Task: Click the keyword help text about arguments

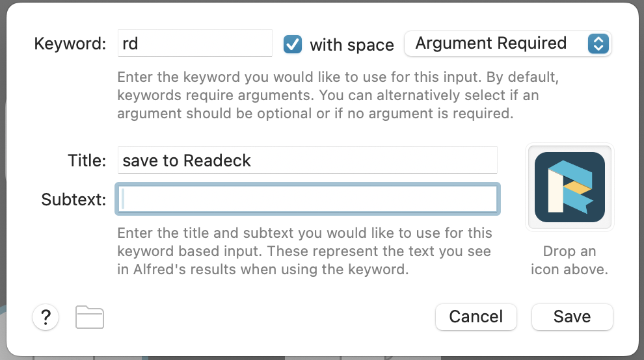Action: click(338, 96)
